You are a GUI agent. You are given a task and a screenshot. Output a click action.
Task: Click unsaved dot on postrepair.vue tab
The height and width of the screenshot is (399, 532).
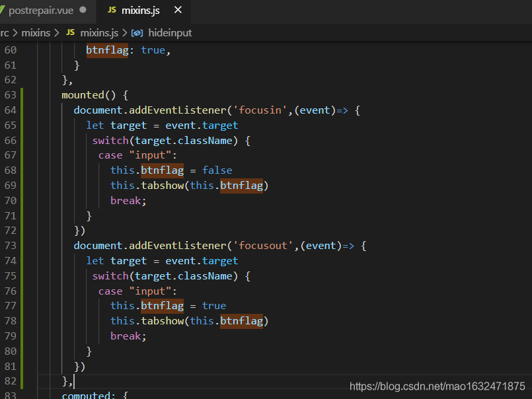click(x=83, y=10)
